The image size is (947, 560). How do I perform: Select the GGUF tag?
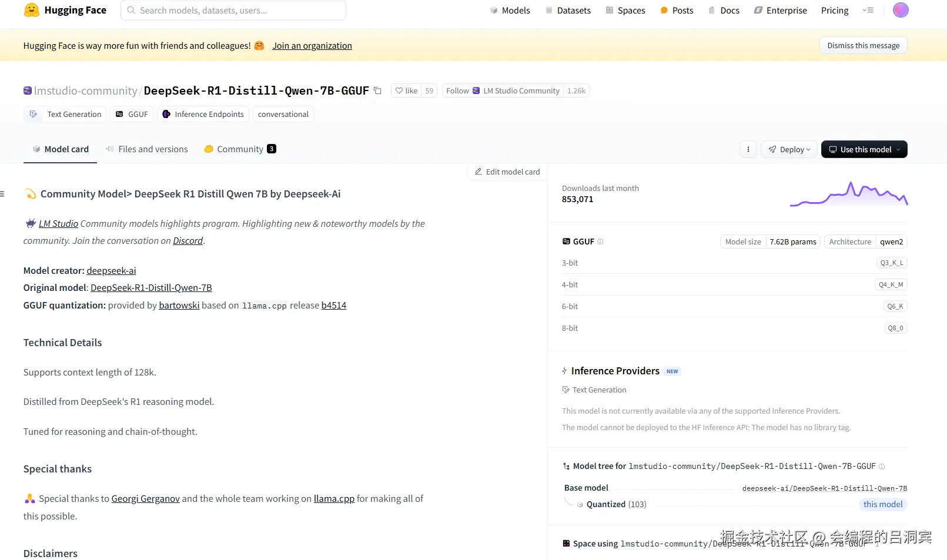(x=132, y=114)
